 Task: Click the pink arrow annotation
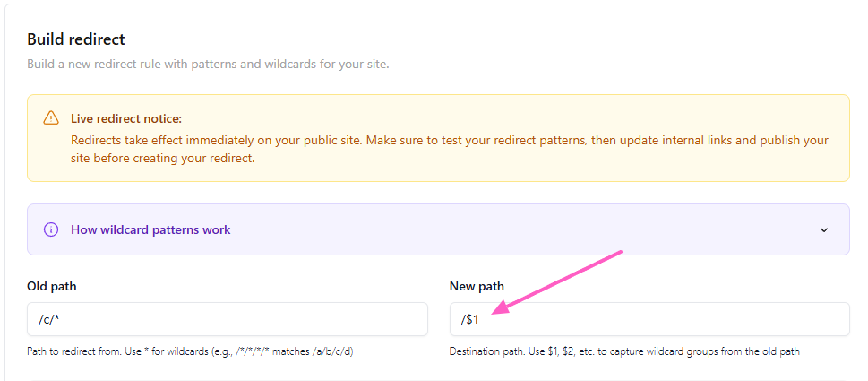(555, 282)
